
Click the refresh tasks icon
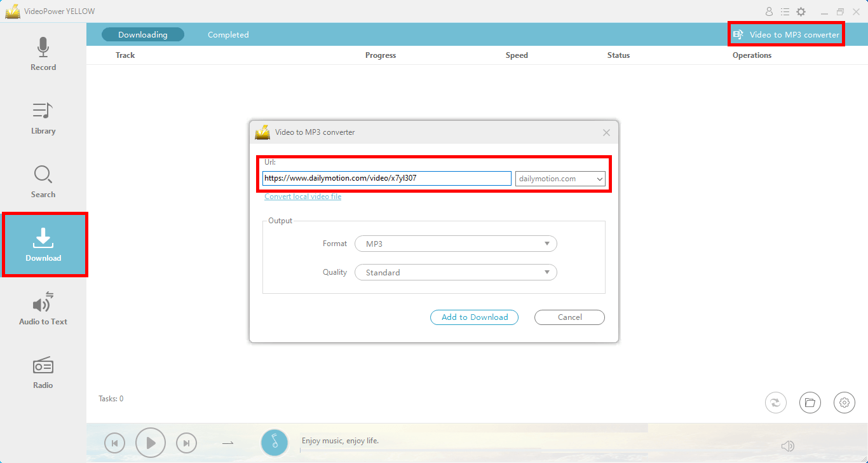tap(776, 402)
